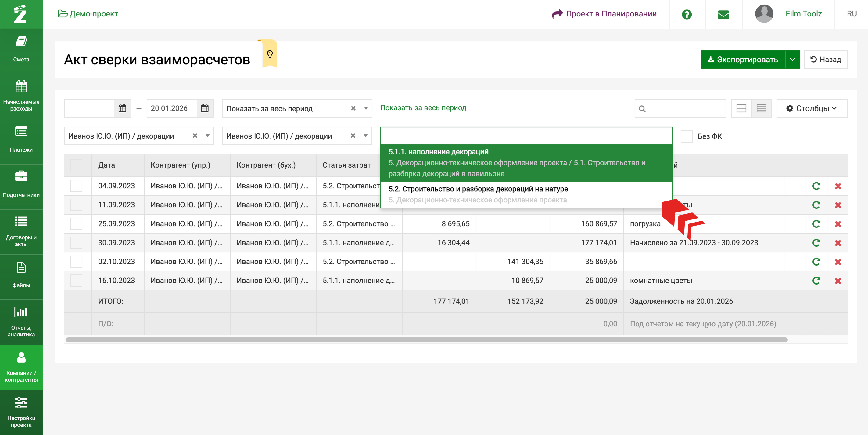This screenshot has height=435, width=868.
Task: Toggle the select-all header checkbox
Action: pyautogui.click(x=76, y=165)
